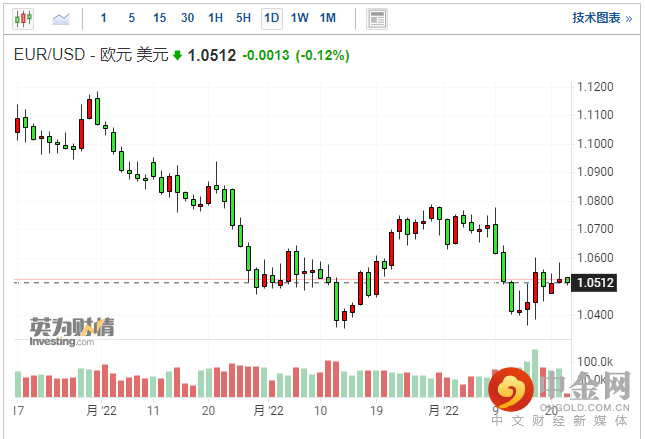Choose the 1W weekly interval
This screenshot has width=645, height=439.
(x=299, y=18)
